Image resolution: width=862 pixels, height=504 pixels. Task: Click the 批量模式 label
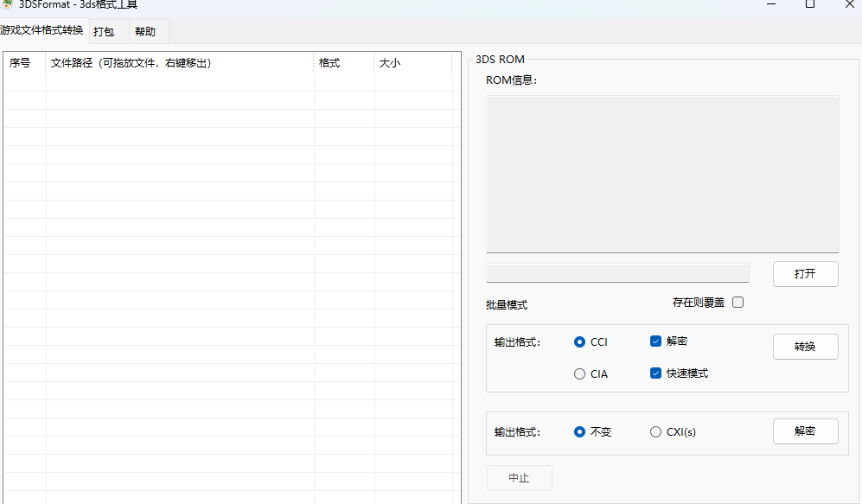pyautogui.click(x=507, y=305)
